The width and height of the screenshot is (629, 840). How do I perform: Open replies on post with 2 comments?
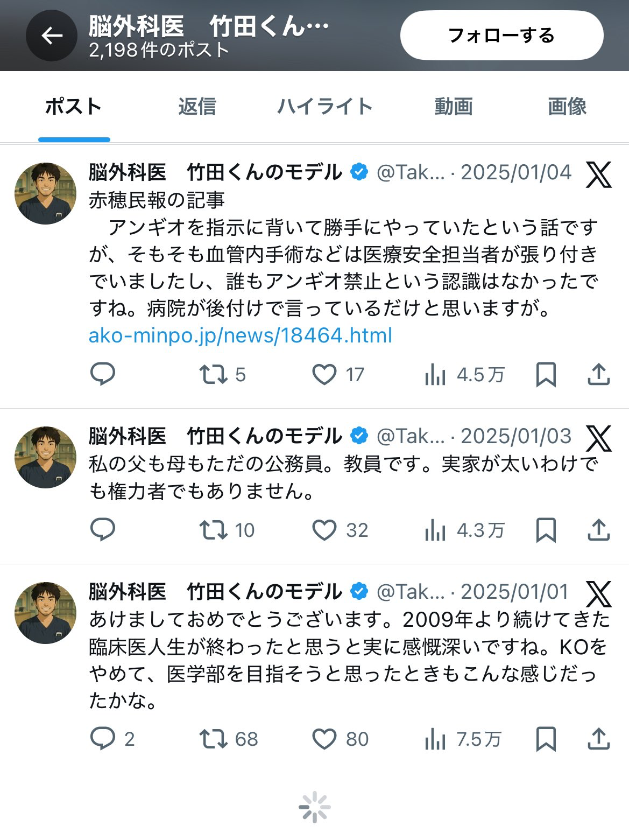(x=102, y=739)
